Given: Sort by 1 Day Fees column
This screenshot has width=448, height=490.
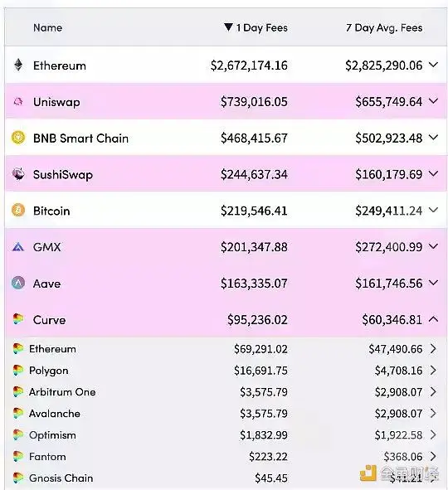Looking at the screenshot, I should point(256,28).
